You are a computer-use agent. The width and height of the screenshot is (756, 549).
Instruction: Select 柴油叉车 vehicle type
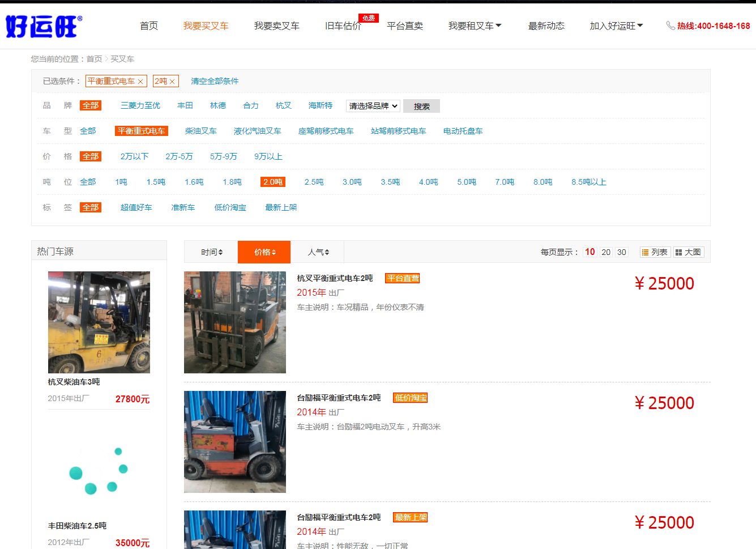(x=201, y=131)
